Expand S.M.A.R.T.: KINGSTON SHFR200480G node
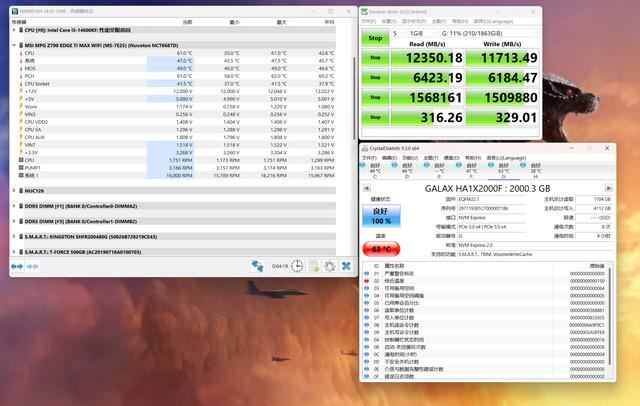The height and width of the screenshot is (406, 640). [x=14, y=237]
